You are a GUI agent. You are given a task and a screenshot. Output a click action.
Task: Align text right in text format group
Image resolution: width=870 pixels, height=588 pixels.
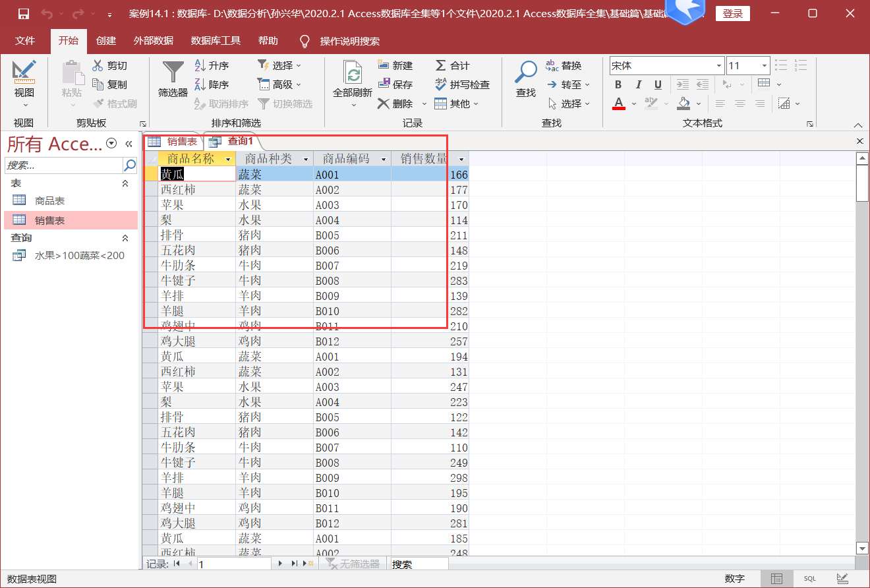760,103
